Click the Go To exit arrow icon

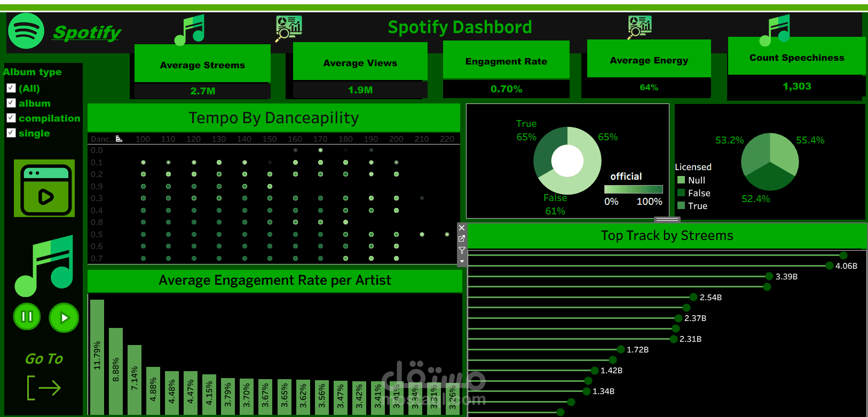pos(44,388)
